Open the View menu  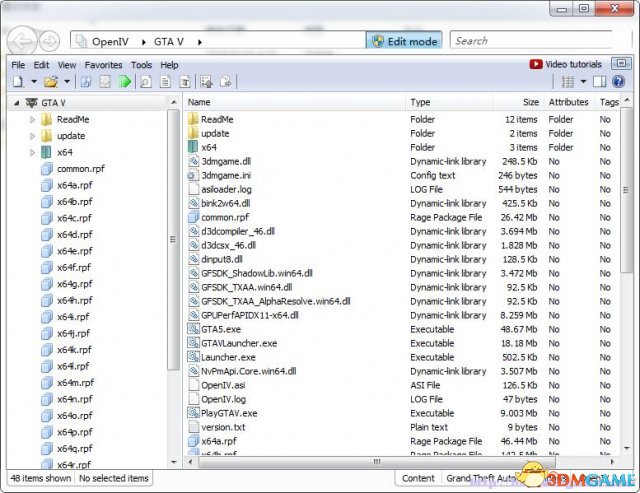67,65
